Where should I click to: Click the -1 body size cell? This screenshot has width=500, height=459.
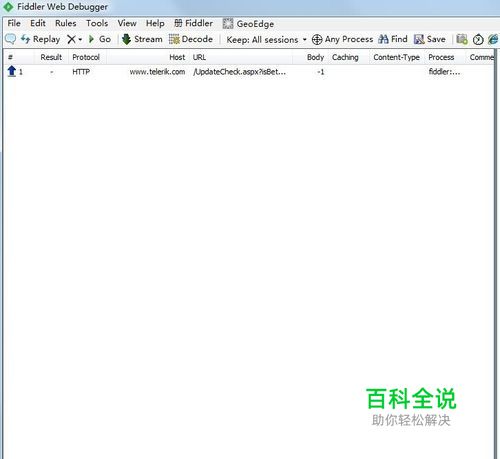click(x=320, y=72)
